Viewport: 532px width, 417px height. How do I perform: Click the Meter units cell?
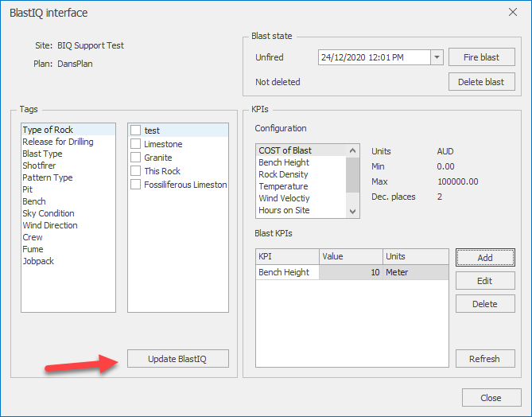(x=416, y=272)
